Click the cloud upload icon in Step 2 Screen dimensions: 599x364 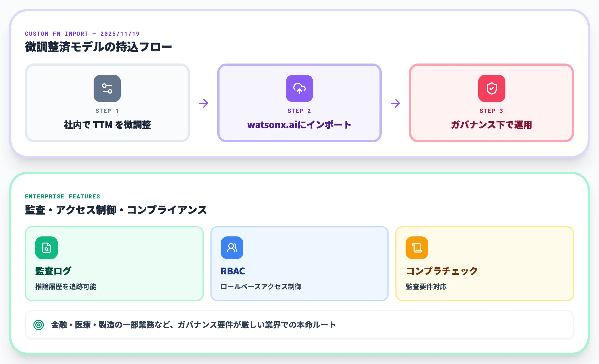(x=299, y=88)
